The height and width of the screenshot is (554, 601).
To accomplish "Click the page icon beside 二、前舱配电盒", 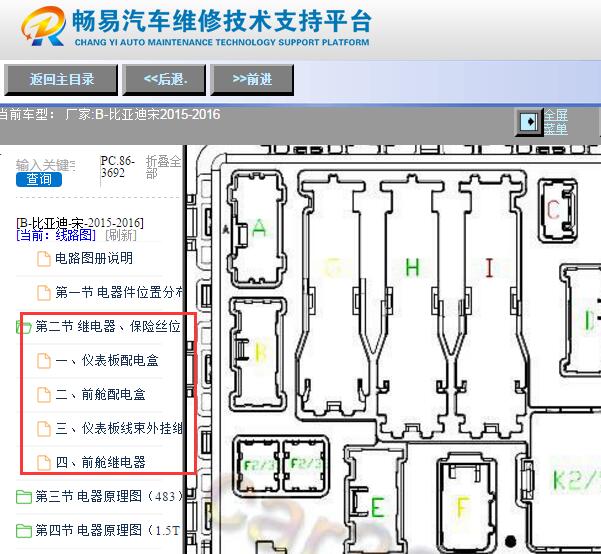I will click(x=43, y=395).
